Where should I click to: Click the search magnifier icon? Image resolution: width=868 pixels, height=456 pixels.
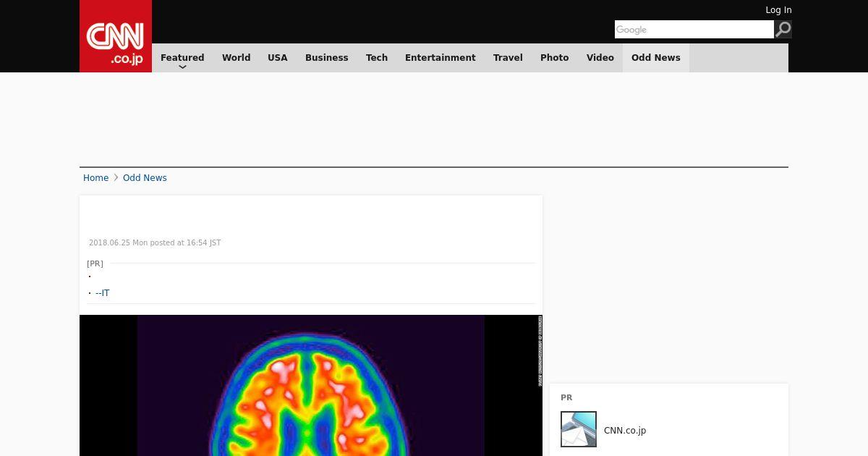pyautogui.click(x=783, y=29)
